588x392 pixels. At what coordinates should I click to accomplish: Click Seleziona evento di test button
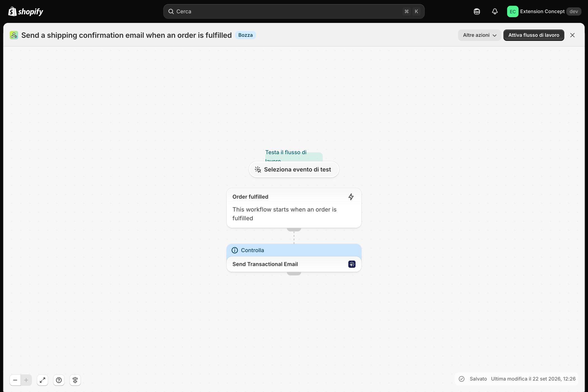pyautogui.click(x=294, y=169)
